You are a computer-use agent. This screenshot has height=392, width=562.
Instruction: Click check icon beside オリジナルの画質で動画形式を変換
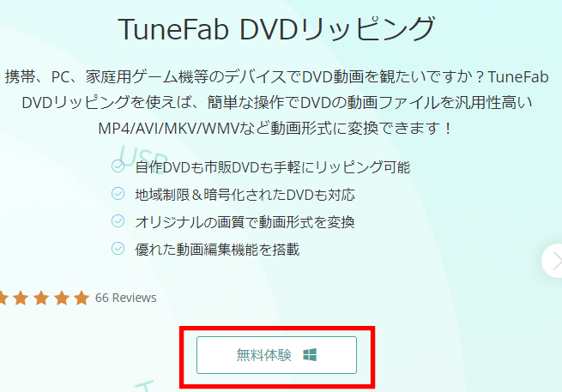(118, 221)
